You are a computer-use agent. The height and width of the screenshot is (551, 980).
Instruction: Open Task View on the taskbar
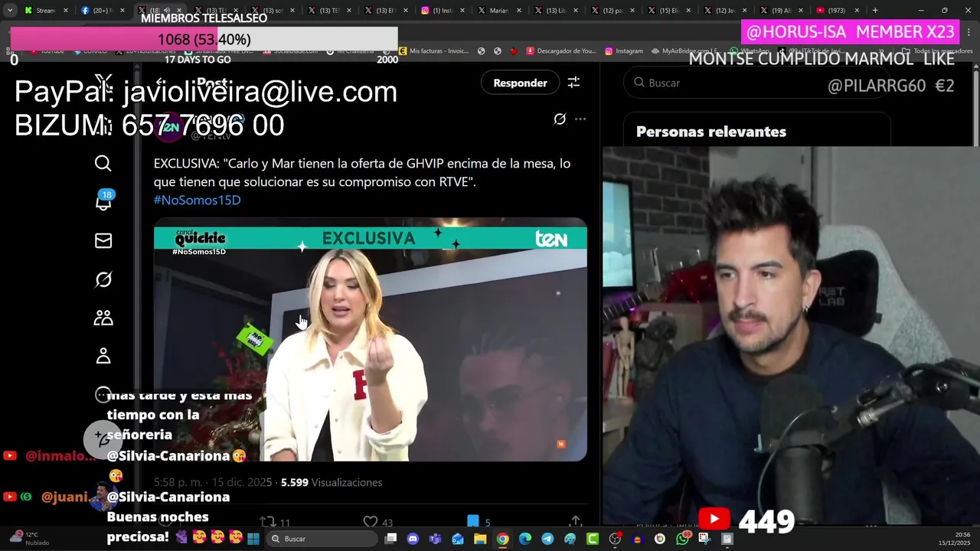(391, 539)
